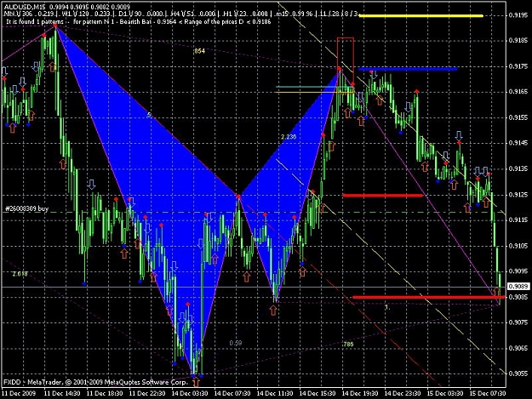This screenshot has height=399, width=532.
Task: Click the '14 Dec 23:30' time axis label
Action: coord(403,393)
